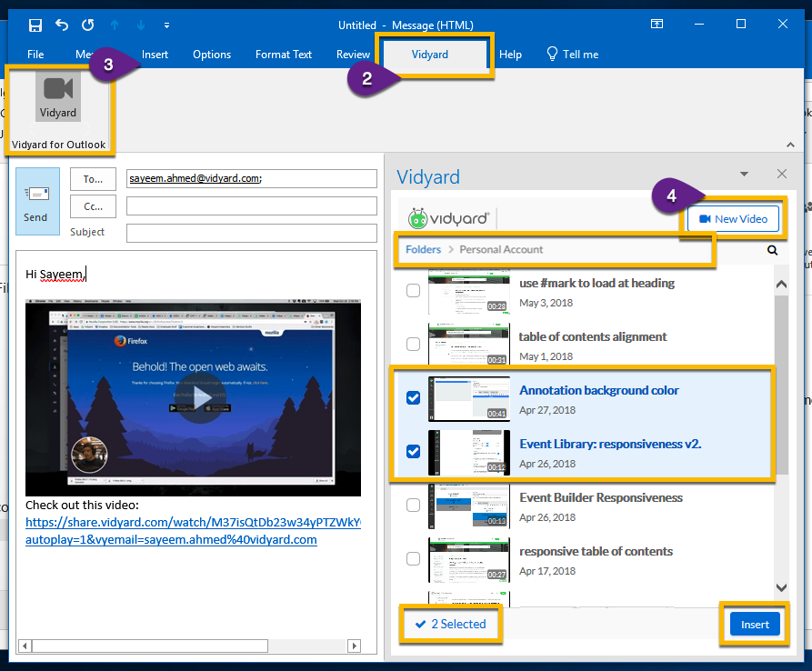Image resolution: width=812 pixels, height=671 pixels.
Task: Click 'responsive table of contents' title
Action: pos(596,551)
